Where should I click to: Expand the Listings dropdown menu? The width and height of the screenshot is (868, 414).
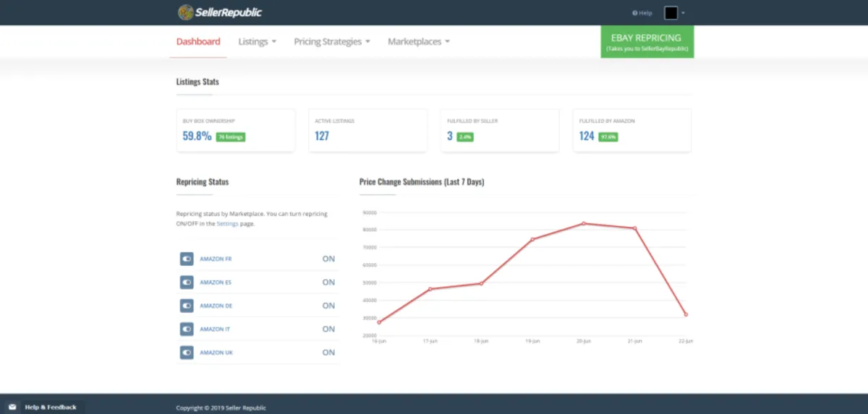point(258,42)
